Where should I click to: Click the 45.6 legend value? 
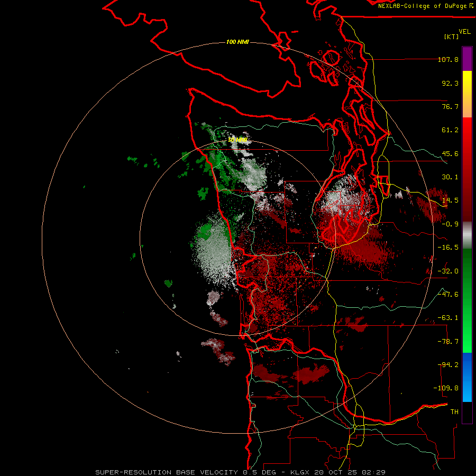(x=450, y=153)
